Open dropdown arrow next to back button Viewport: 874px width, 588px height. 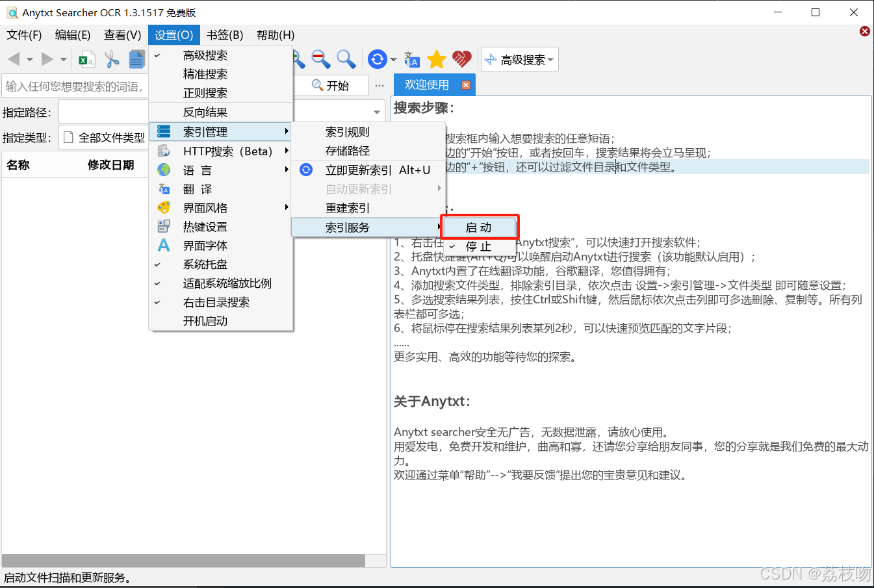(x=30, y=60)
